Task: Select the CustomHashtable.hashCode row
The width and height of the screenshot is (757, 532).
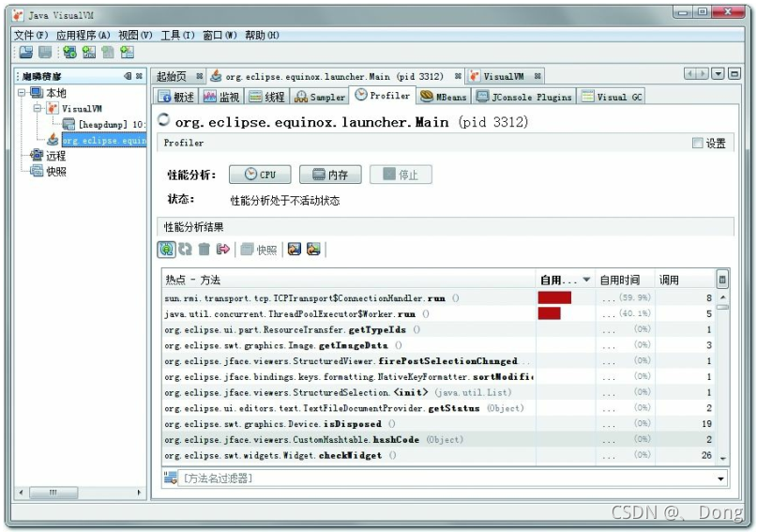Action: (438, 439)
